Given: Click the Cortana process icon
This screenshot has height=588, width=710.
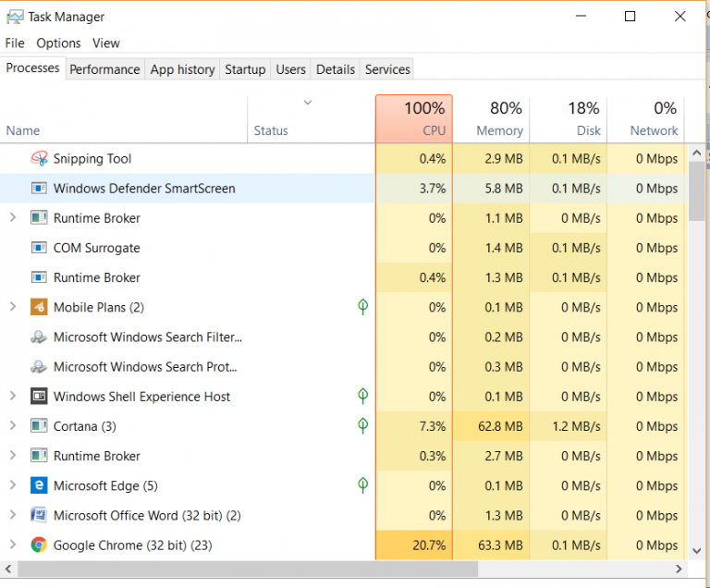Looking at the screenshot, I should [x=39, y=426].
